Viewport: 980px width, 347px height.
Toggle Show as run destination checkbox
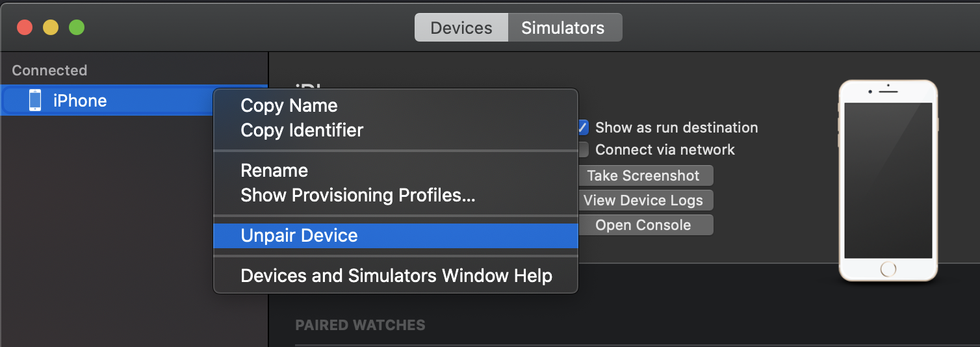(x=583, y=127)
